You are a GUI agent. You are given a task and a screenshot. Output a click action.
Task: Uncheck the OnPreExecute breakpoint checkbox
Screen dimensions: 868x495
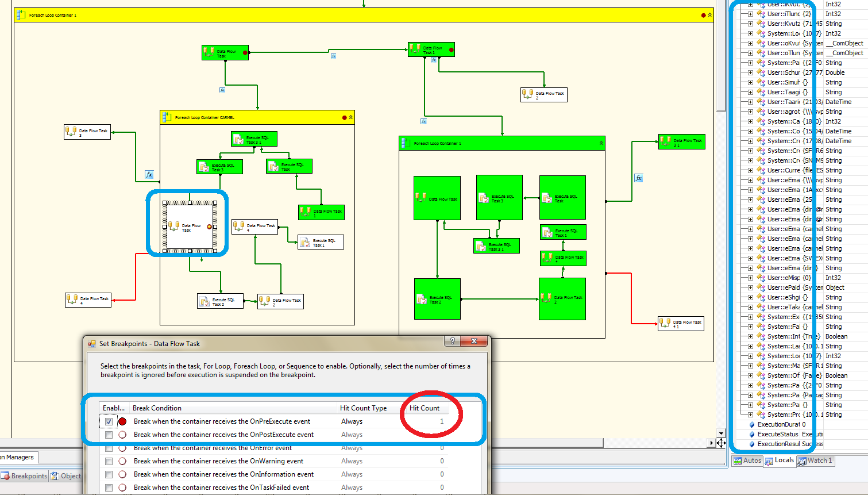pos(109,421)
